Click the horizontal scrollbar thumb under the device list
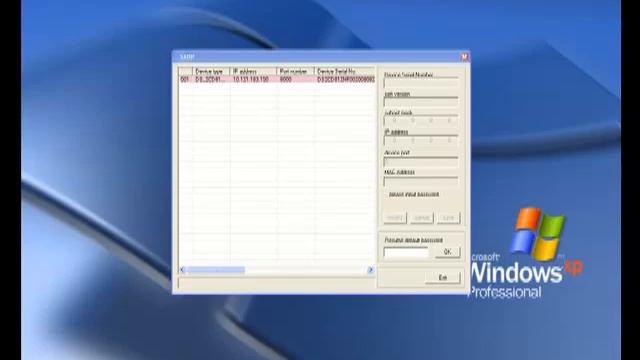The image size is (640, 360). pos(216,270)
